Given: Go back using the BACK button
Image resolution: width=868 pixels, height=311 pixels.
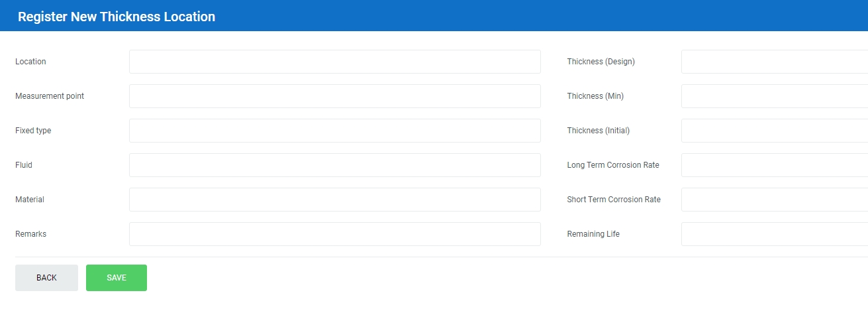Looking at the screenshot, I should pos(46,278).
